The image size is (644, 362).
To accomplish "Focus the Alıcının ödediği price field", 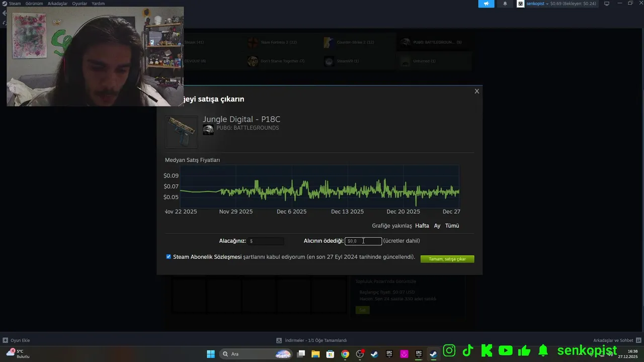I will [363, 241].
